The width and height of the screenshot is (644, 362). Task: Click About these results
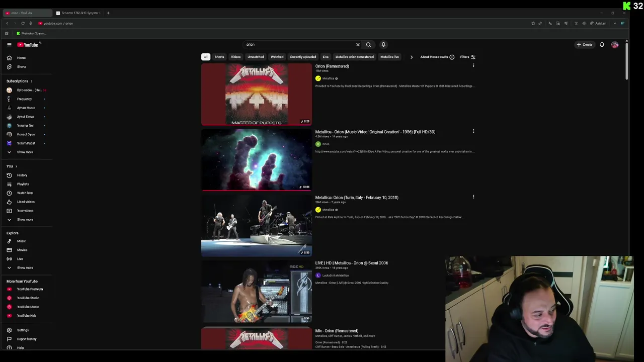click(437, 57)
